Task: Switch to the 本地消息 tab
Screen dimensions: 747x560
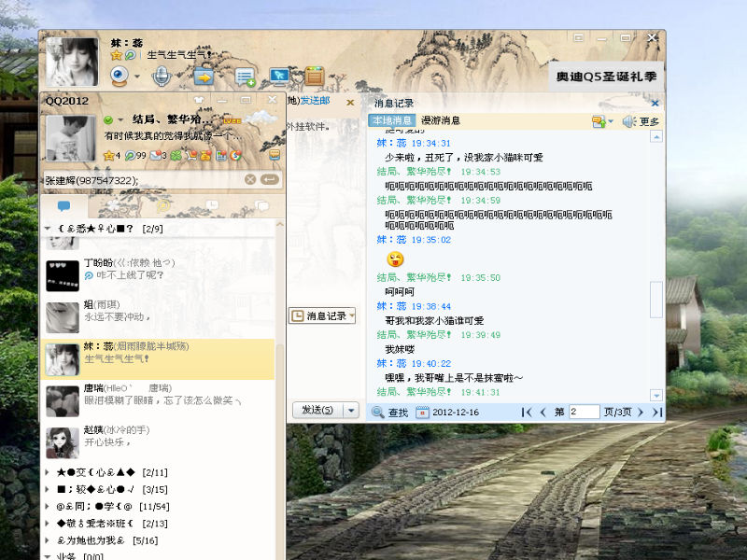Action: point(392,120)
